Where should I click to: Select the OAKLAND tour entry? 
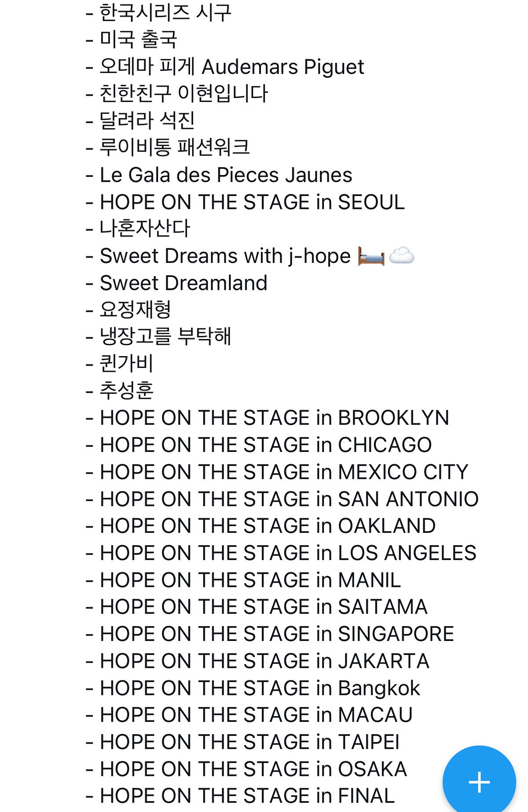pos(268,526)
